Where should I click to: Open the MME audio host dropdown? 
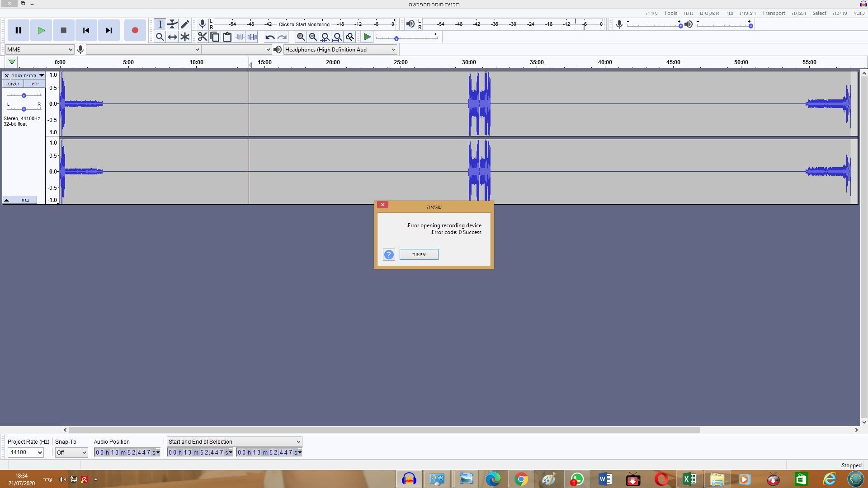[40, 50]
